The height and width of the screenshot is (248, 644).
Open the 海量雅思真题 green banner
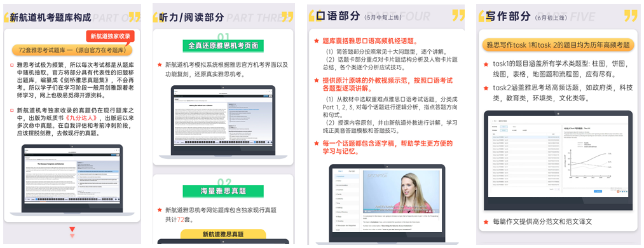pyautogui.click(x=223, y=191)
